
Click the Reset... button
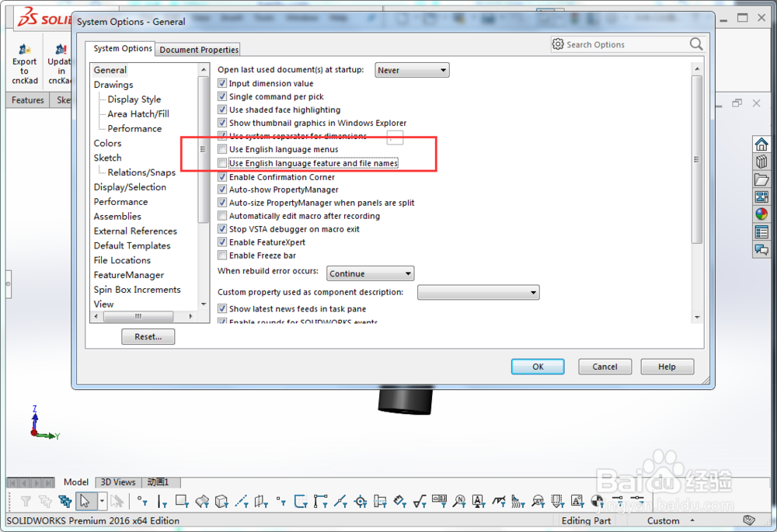[148, 337]
